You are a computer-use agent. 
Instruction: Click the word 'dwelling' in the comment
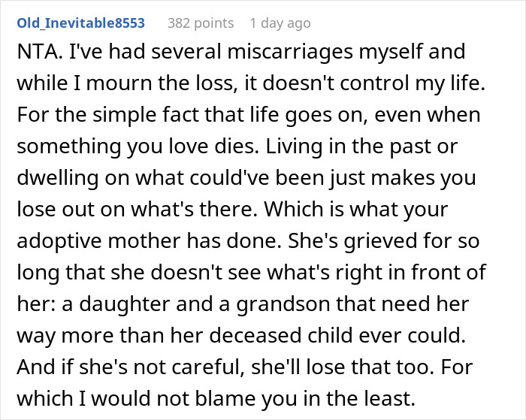(x=58, y=178)
